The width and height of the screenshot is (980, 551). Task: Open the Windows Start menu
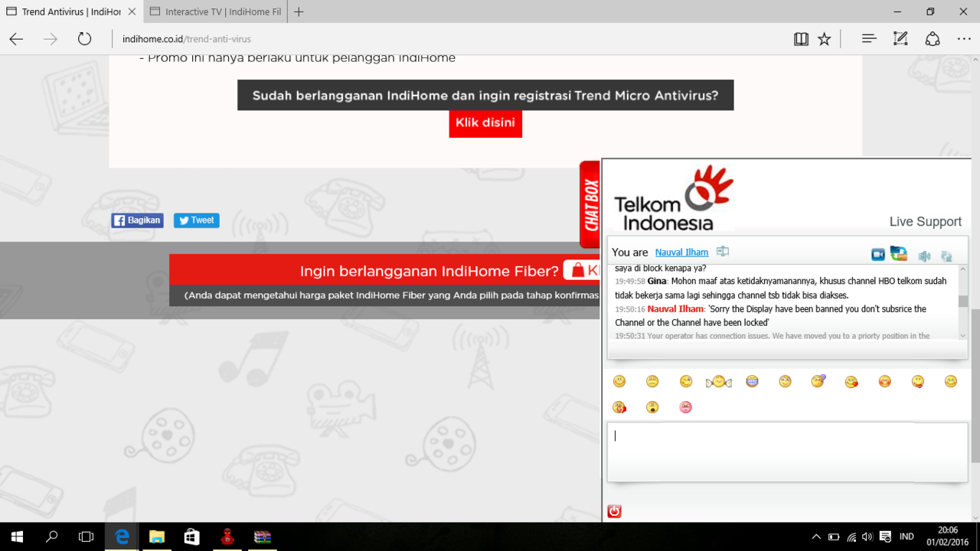17,536
